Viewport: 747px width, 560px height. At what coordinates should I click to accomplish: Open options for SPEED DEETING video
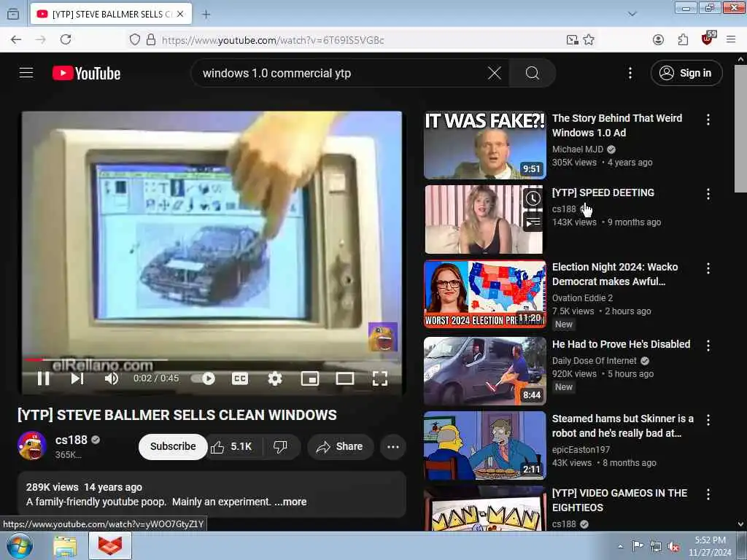708,194
